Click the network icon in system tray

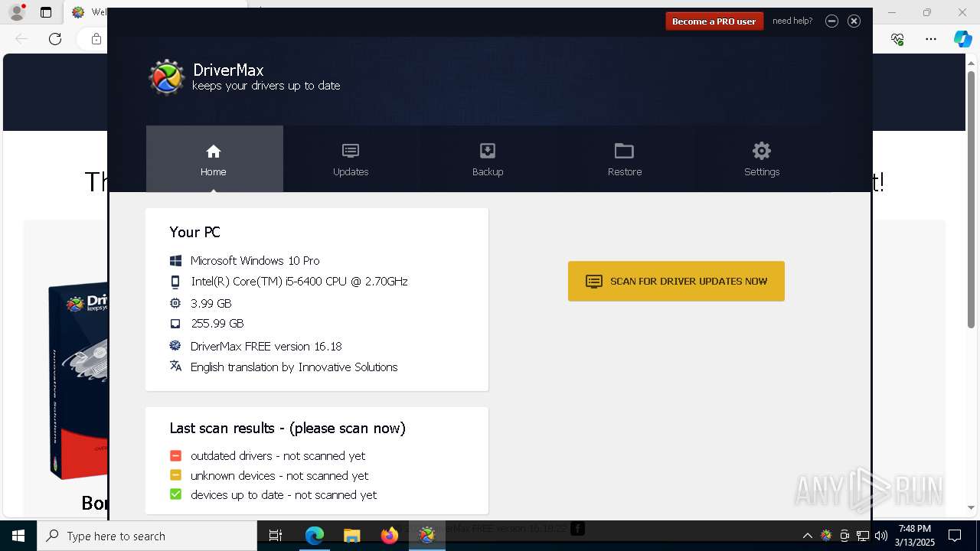[x=863, y=536]
